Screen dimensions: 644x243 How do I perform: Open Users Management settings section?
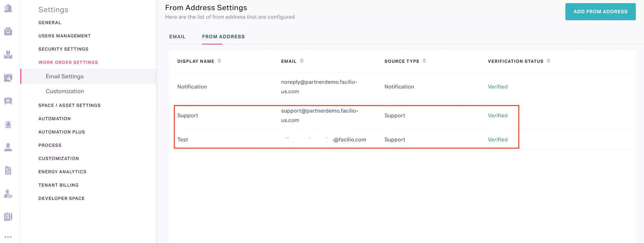tap(64, 36)
